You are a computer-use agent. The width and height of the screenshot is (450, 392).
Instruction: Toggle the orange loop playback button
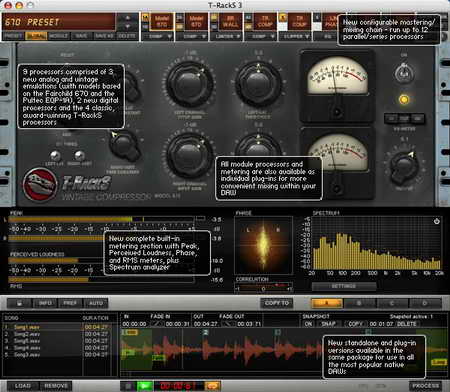(x=212, y=386)
